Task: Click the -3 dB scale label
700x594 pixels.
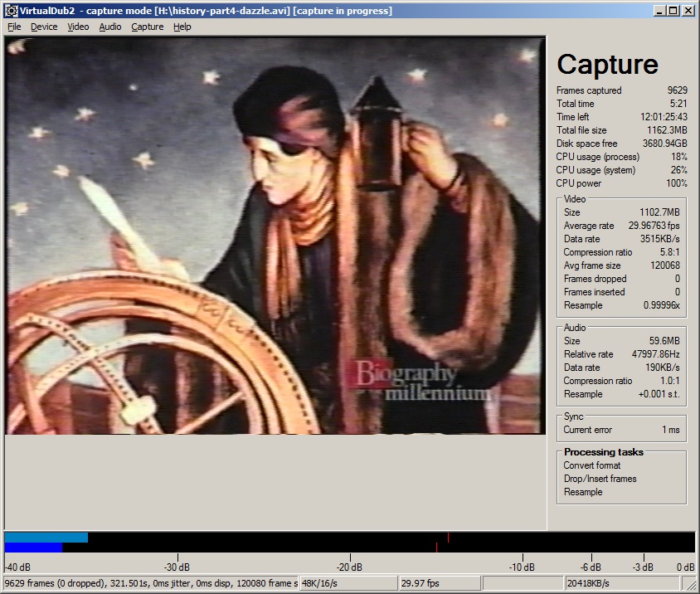Action: [643, 567]
